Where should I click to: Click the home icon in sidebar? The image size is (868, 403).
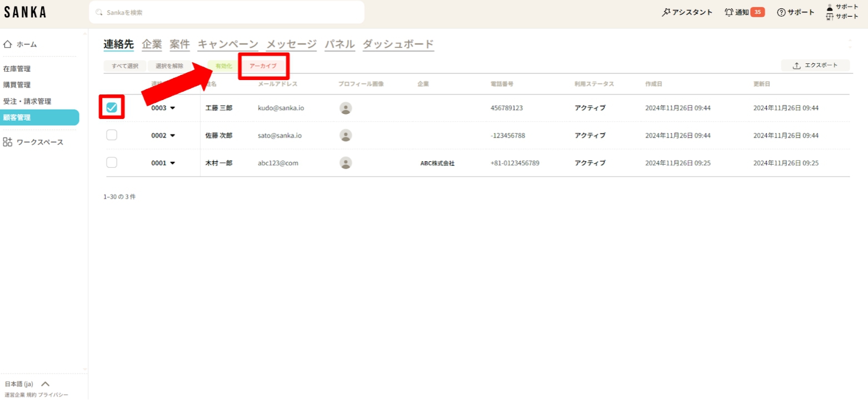pyautogui.click(x=8, y=44)
